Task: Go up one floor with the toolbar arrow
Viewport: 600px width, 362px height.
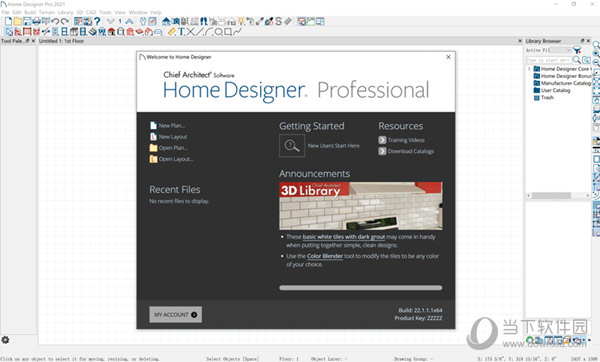Action: pos(129,21)
